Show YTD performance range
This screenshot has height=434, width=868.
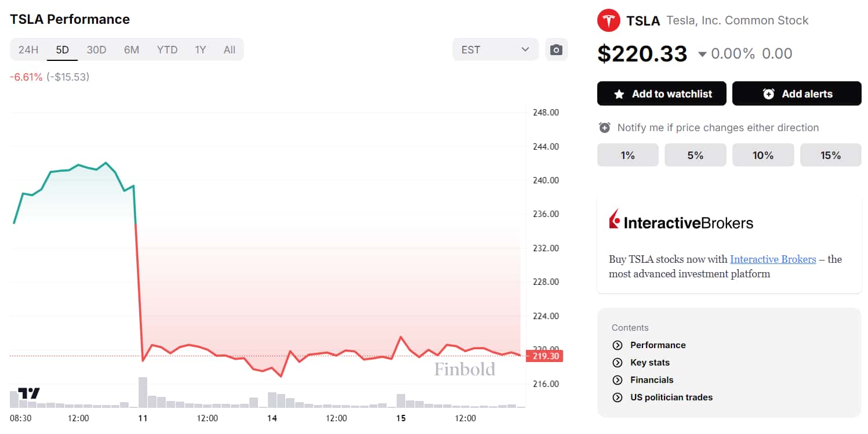(x=167, y=49)
